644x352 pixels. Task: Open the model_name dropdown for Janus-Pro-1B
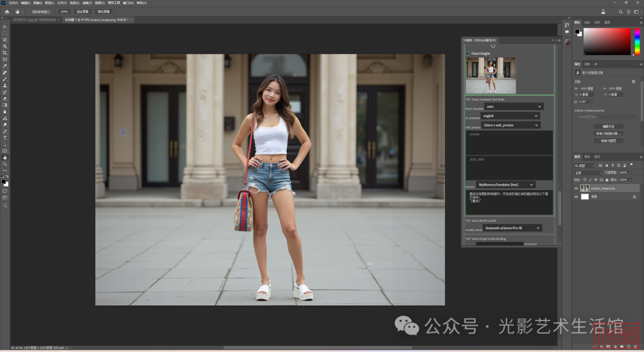512,228
